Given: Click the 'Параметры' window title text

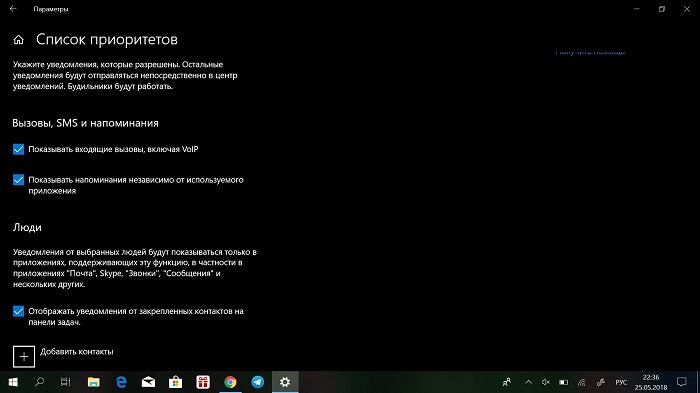Looking at the screenshot, I should pos(51,9).
